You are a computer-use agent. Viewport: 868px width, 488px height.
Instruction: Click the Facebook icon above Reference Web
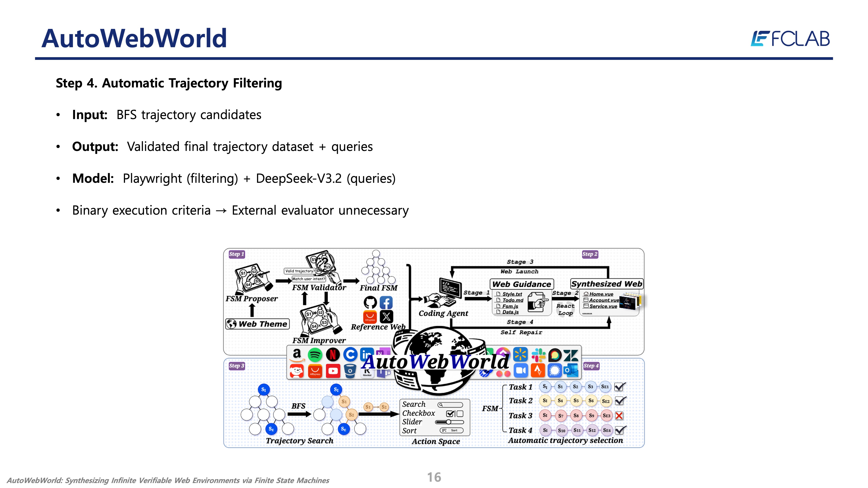point(386,303)
